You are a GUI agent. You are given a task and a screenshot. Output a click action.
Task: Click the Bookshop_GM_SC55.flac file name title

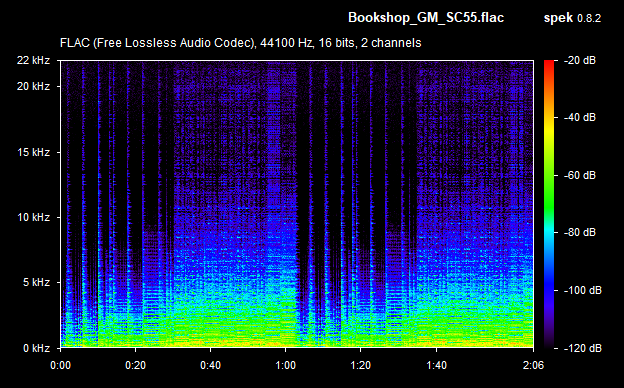click(426, 18)
